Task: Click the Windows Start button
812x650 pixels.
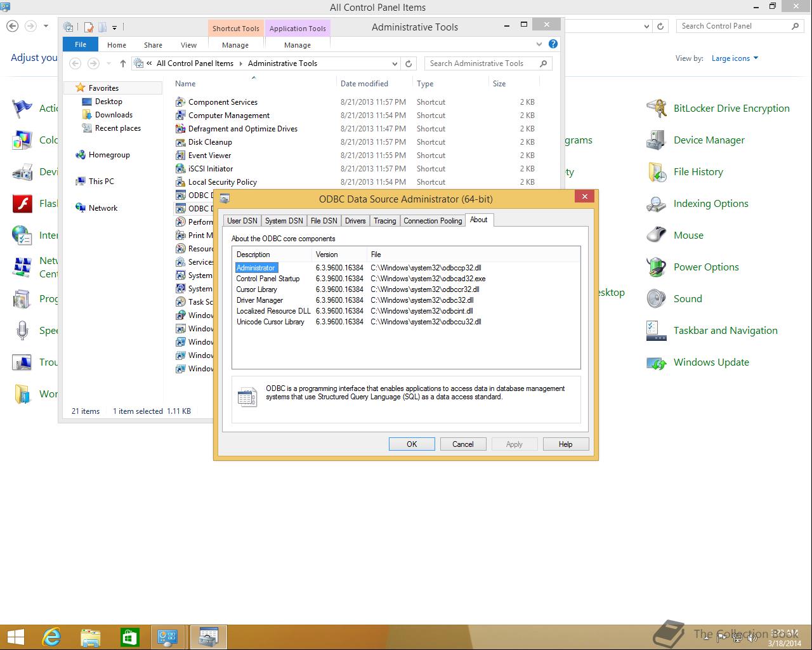Action: tap(15, 637)
